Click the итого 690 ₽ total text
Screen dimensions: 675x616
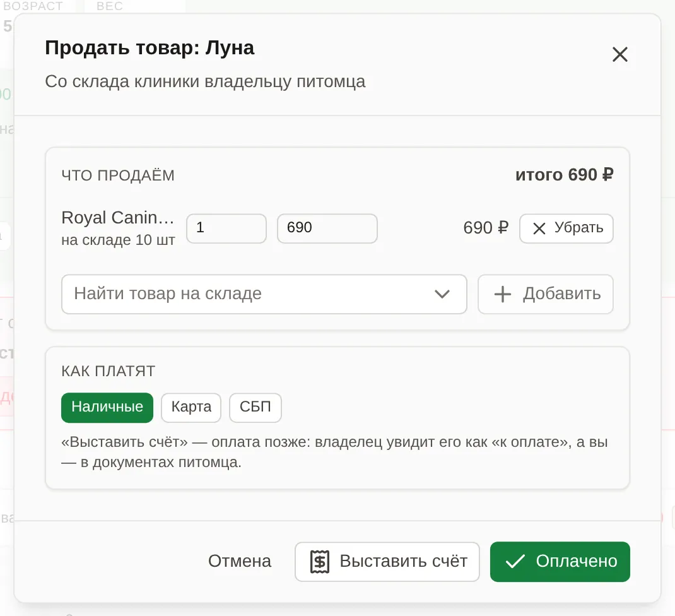tap(565, 175)
